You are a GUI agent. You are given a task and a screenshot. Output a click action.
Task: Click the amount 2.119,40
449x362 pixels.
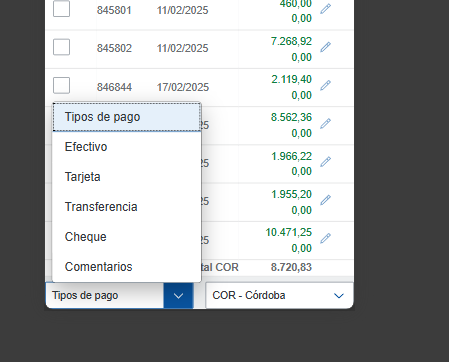292,79
